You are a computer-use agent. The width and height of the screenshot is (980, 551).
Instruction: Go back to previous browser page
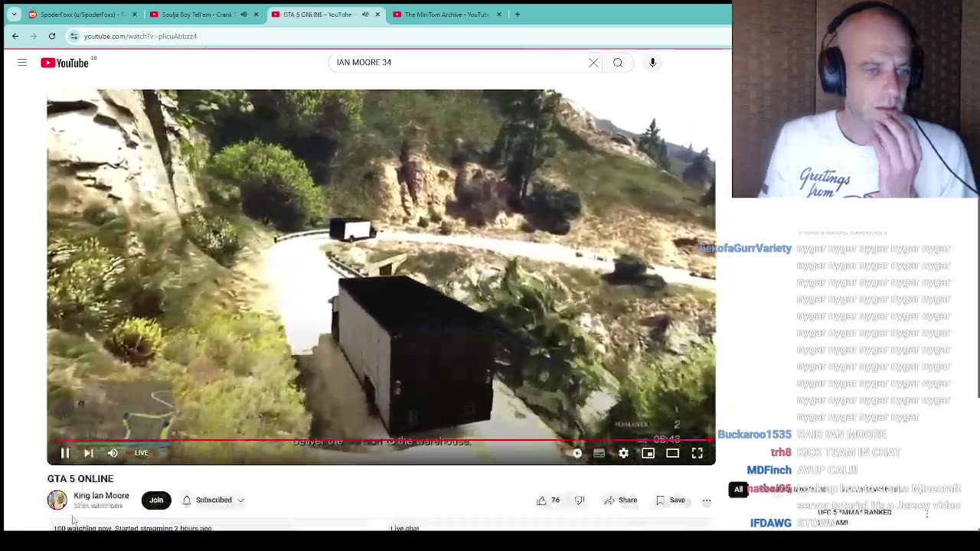click(15, 36)
